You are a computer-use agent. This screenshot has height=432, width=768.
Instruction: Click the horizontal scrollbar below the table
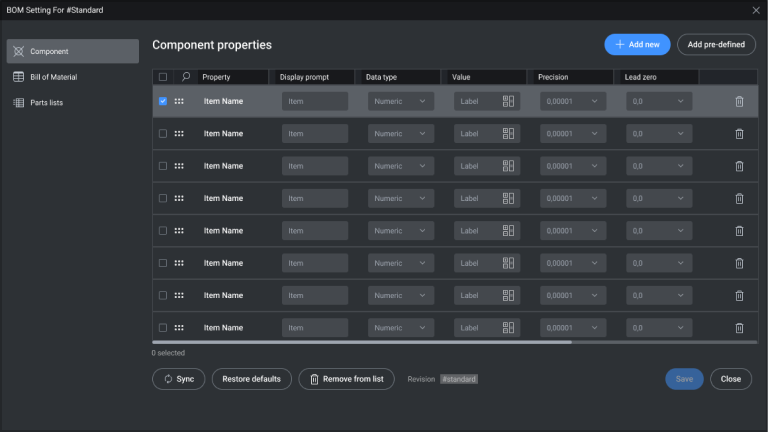(362, 342)
